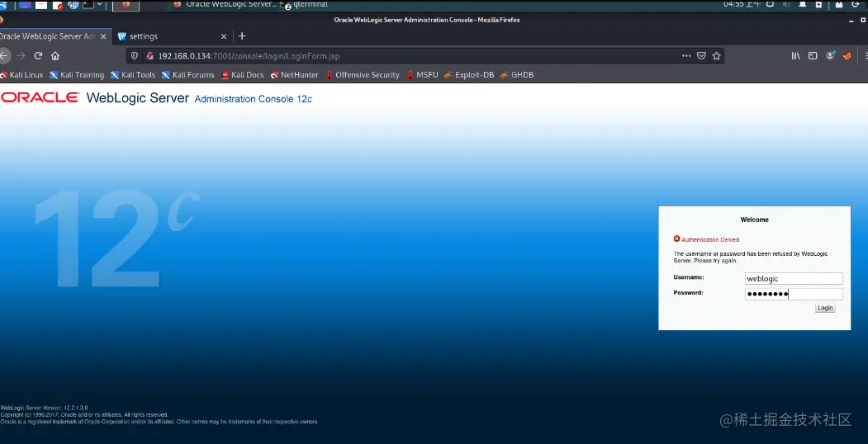Click the Authentication Denied message text
This screenshot has width=868, height=444.
click(710, 240)
